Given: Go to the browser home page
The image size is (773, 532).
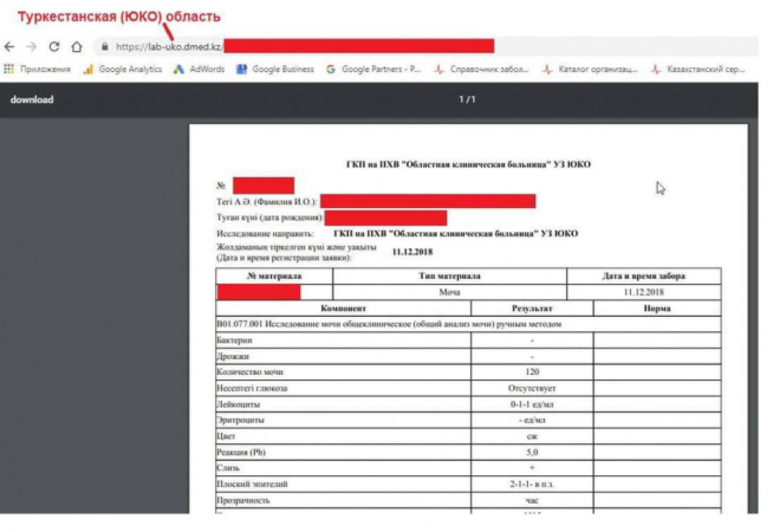Looking at the screenshot, I should pos(77,47).
